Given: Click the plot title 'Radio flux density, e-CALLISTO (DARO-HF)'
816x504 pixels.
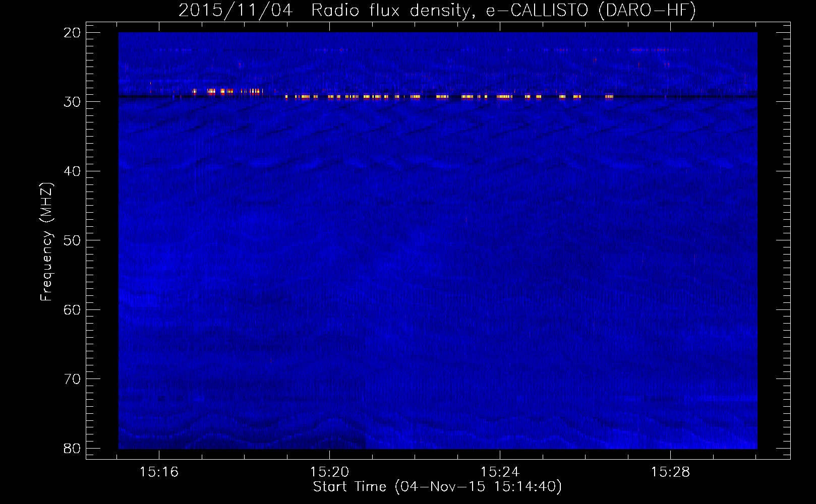Looking at the screenshot, I should pos(503,11).
